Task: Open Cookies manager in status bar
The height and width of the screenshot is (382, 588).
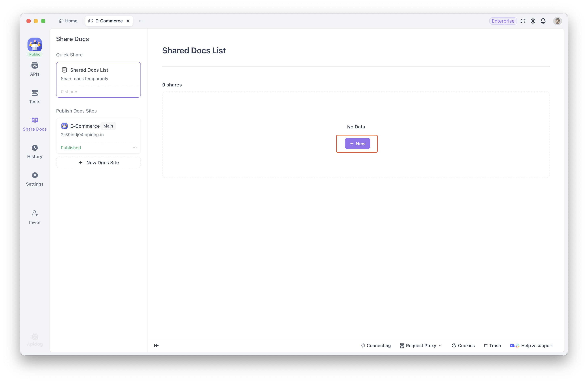Action: pyautogui.click(x=463, y=345)
